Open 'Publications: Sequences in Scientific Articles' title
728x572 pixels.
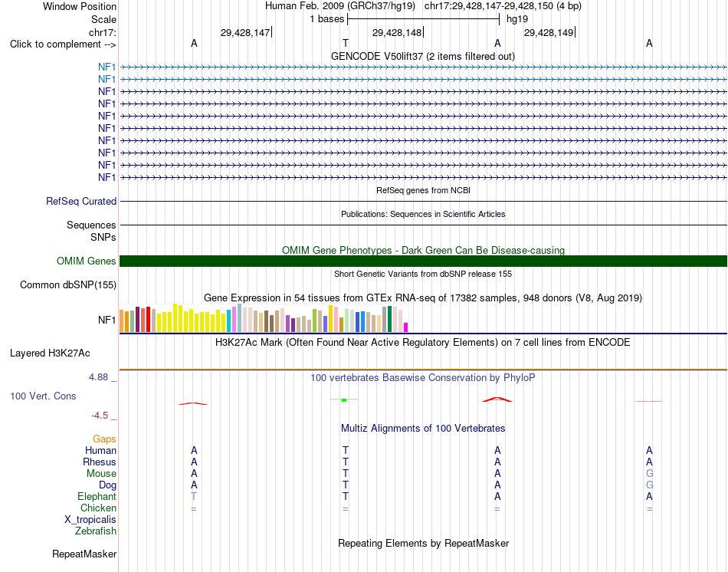tap(423, 214)
